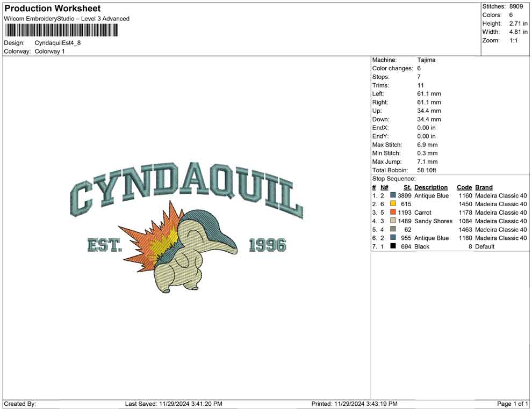Click stitch count 3899 in row 1

[x=405, y=195]
